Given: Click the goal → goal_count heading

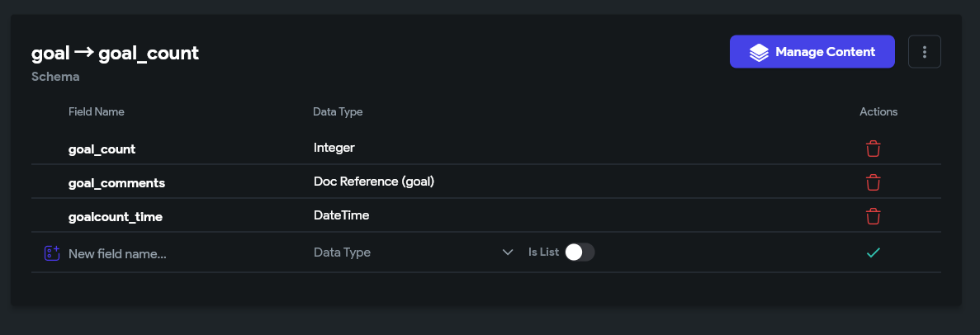Looking at the screenshot, I should [115, 53].
